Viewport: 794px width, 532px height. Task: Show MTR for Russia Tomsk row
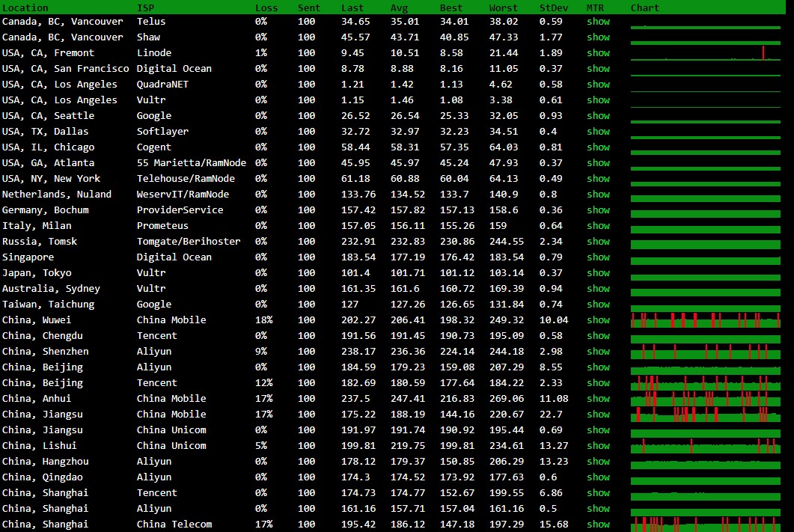point(598,242)
